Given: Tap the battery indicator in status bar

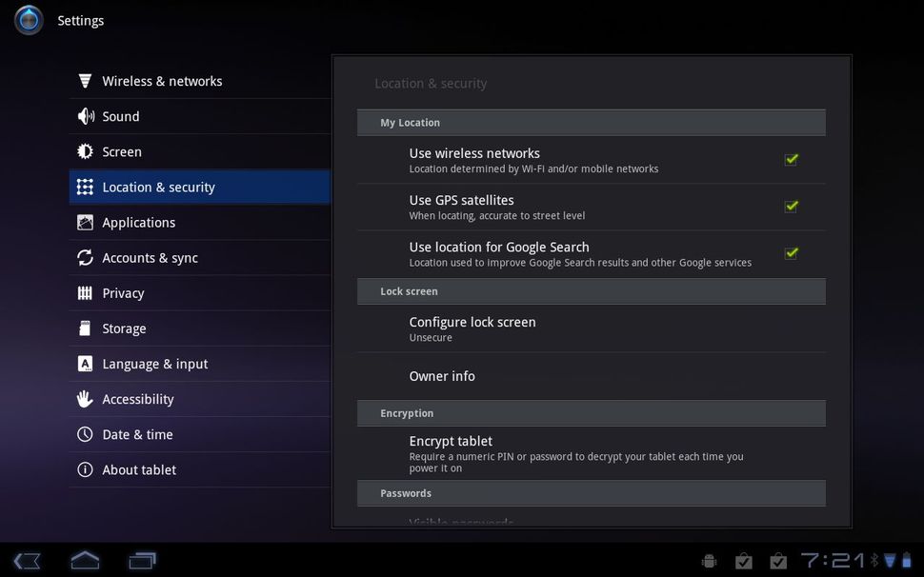Looking at the screenshot, I should pos(907,560).
